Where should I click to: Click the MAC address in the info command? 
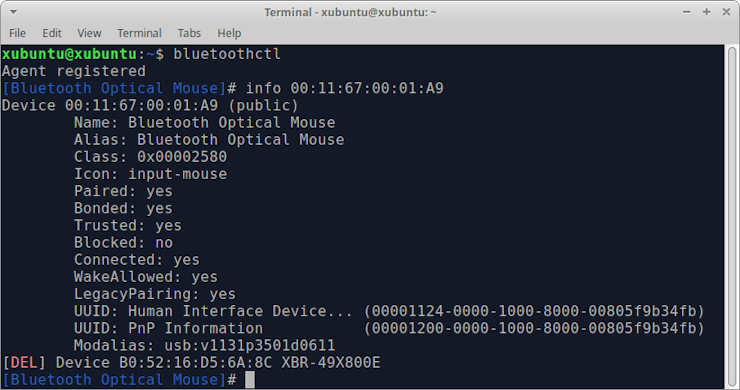(x=367, y=88)
